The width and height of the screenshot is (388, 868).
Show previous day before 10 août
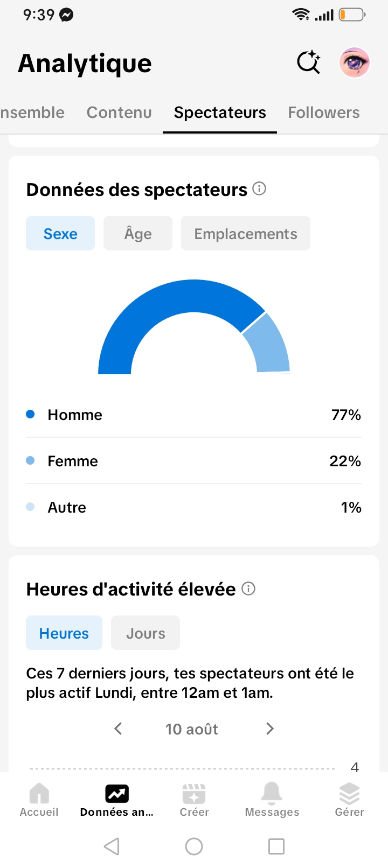click(119, 729)
